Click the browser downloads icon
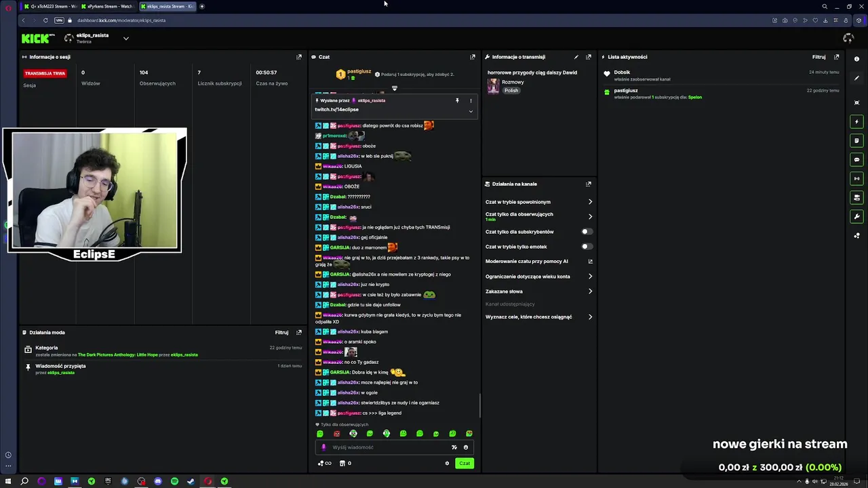 point(826,20)
